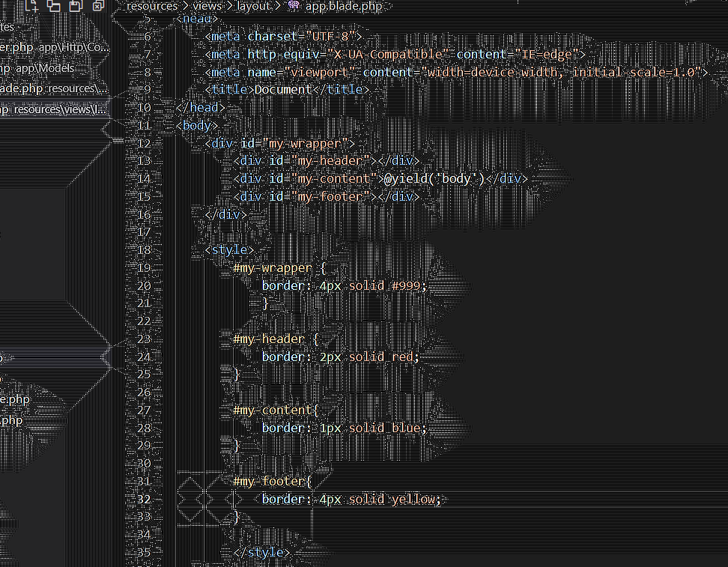The width and height of the screenshot is (728, 567).
Task: Click line number 10 in the gutter
Action: click(x=144, y=108)
